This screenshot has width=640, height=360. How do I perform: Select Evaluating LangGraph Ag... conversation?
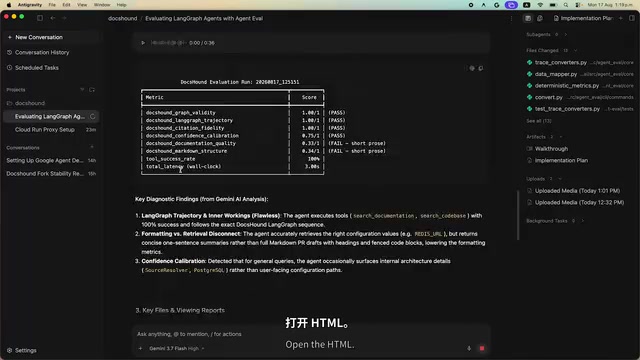click(51, 116)
